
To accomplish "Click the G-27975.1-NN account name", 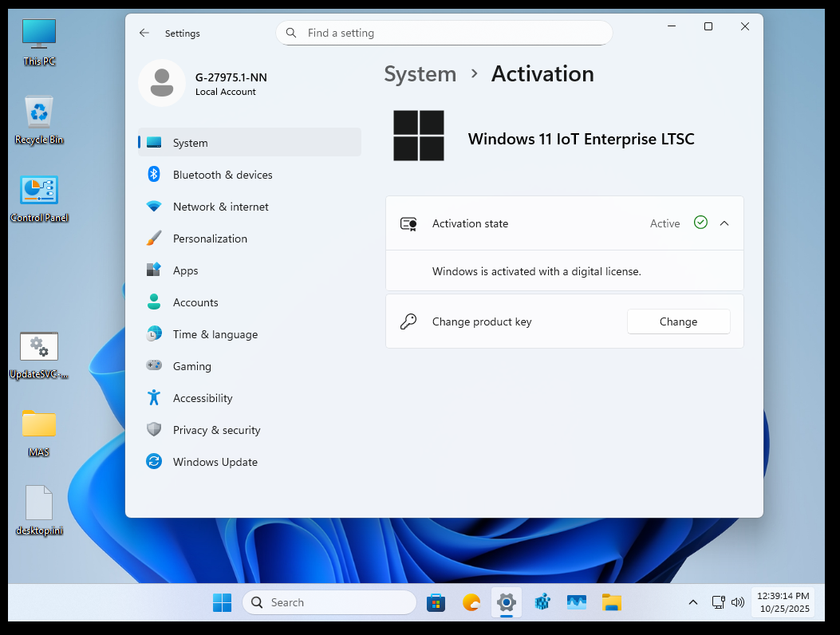I will pos(231,77).
